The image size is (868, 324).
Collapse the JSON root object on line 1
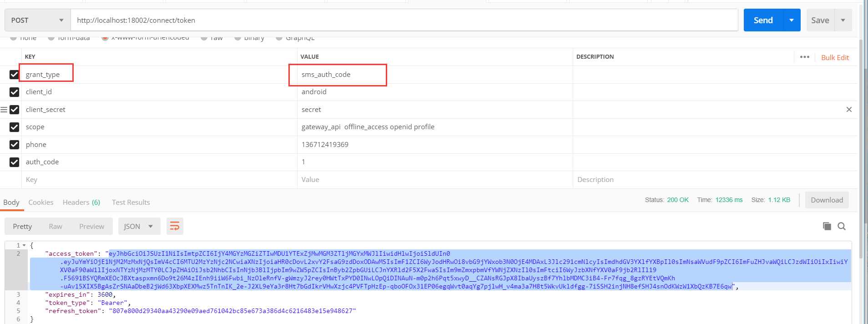[x=24, y=245]
